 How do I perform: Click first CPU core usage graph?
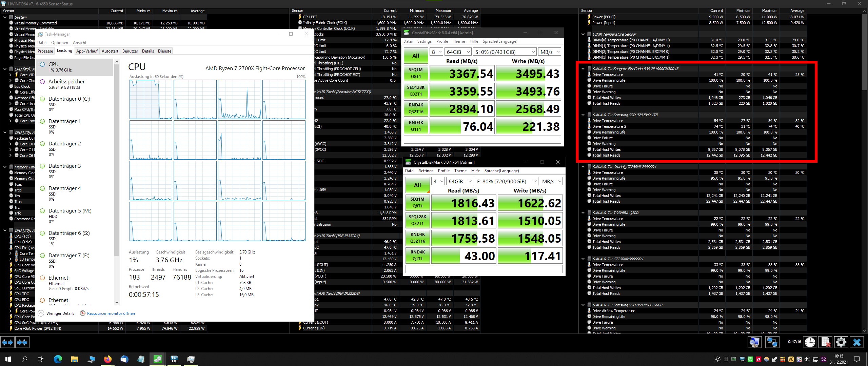click(x=151, y=99)
